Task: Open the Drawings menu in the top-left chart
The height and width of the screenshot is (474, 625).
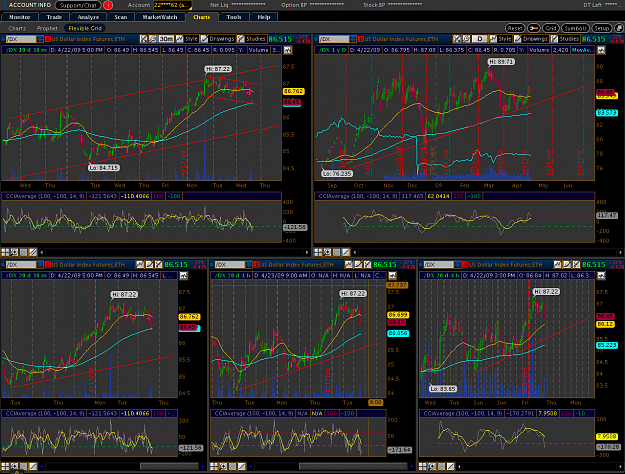Action: tap(218, 39)
